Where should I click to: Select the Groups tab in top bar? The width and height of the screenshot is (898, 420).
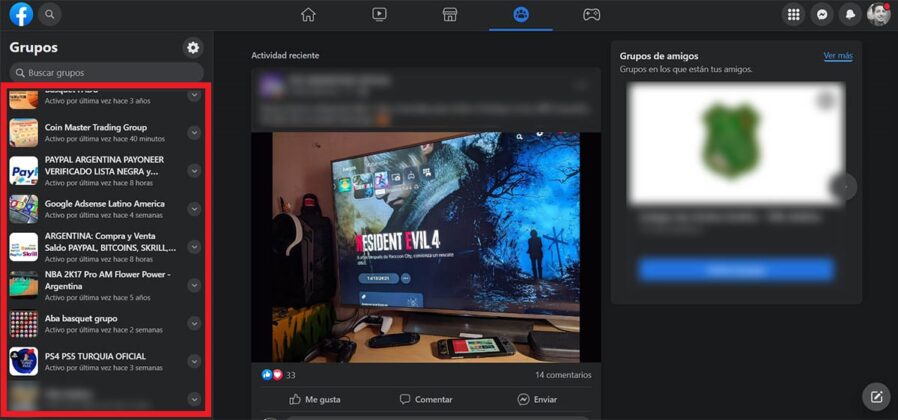tap(521, 15)
